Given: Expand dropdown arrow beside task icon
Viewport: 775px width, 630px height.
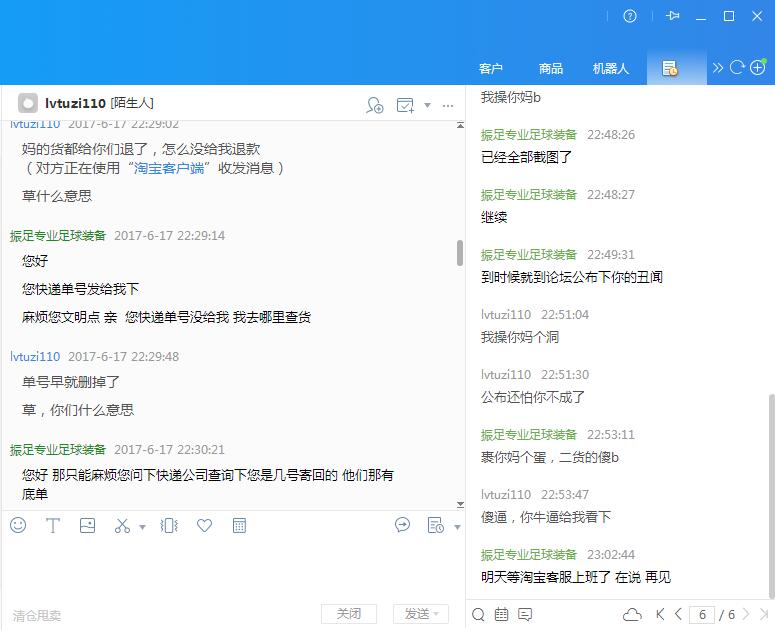Looking at the screenshot, I should click(428, 105).
